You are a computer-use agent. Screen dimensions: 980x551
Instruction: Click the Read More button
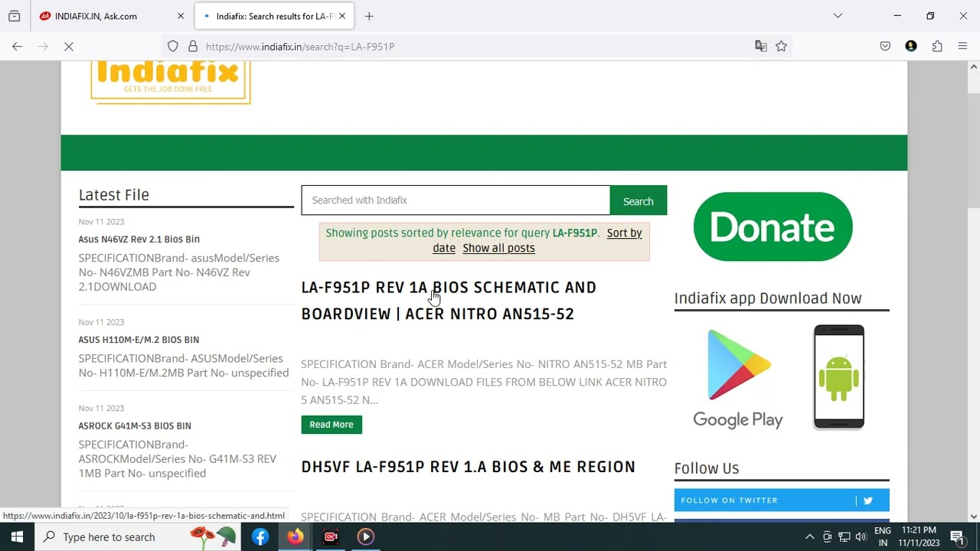coord(332,425)
